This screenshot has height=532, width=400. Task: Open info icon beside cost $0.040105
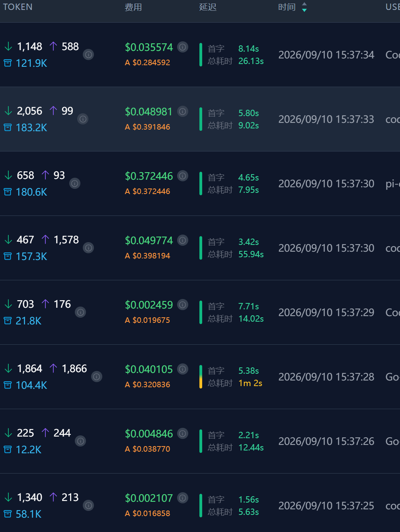coord(183,369)
